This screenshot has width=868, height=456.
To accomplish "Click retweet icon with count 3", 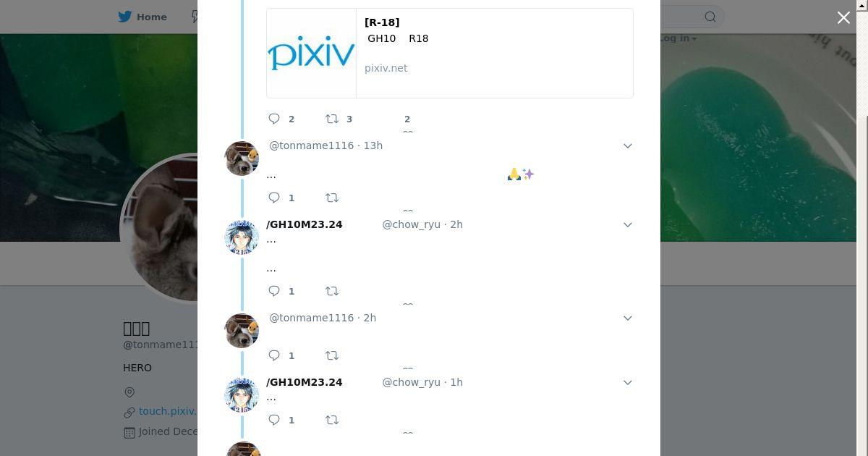I will coord(332,119).
